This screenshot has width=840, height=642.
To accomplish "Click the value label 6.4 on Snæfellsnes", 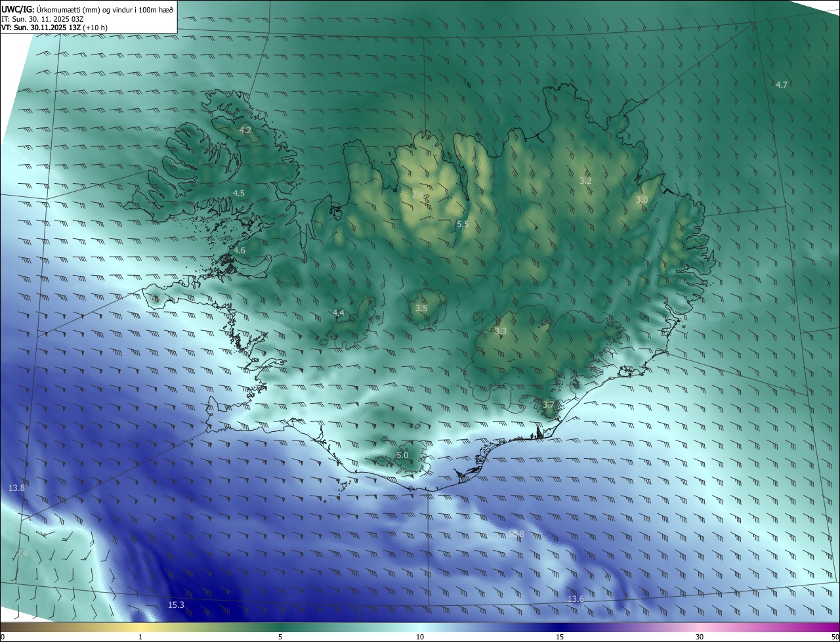I will (156, 299).
